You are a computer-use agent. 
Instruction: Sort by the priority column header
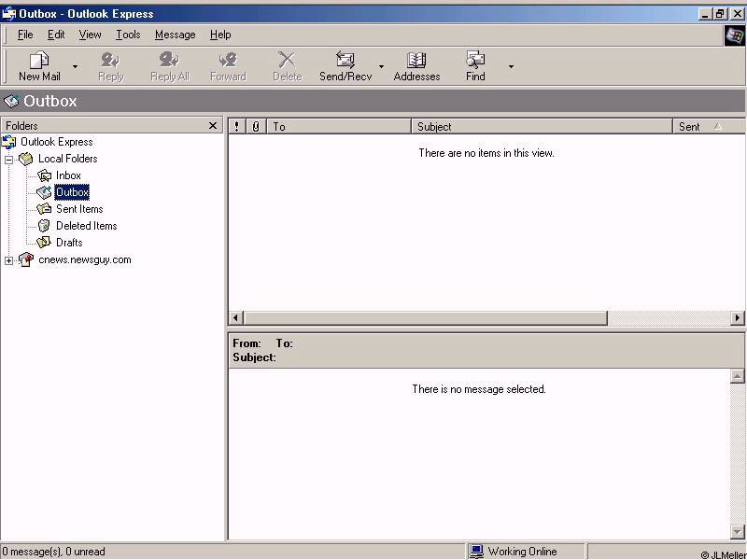[x=237, y=127]
